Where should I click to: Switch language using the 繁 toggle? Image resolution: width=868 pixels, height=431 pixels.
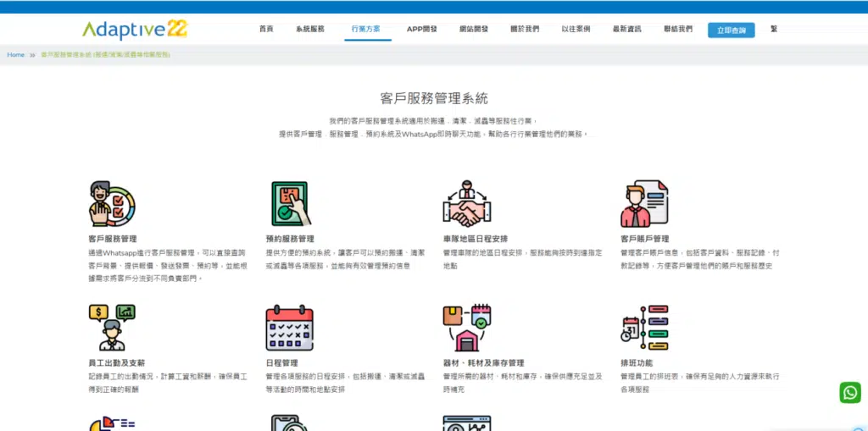[773, 29]
